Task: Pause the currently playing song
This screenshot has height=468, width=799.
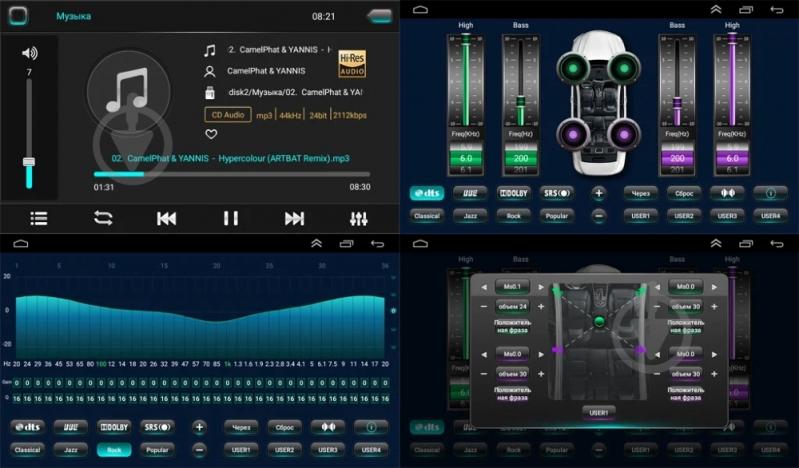Action: click(x=231, y=218)
